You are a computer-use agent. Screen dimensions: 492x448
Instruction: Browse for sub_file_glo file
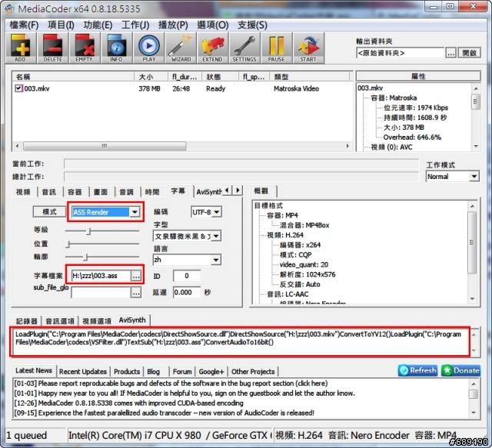136,293
